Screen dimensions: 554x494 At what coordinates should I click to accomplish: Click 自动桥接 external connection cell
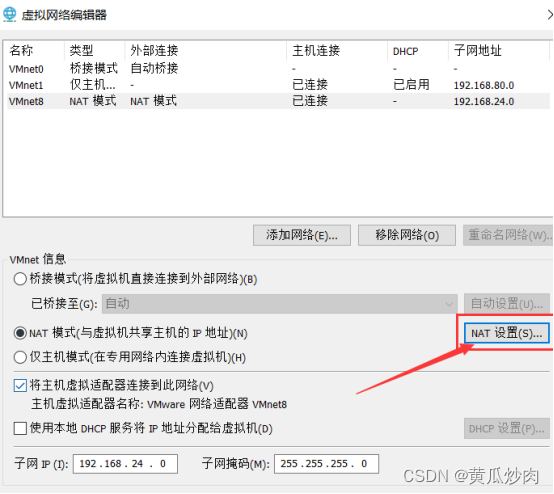tap(154, 68)
